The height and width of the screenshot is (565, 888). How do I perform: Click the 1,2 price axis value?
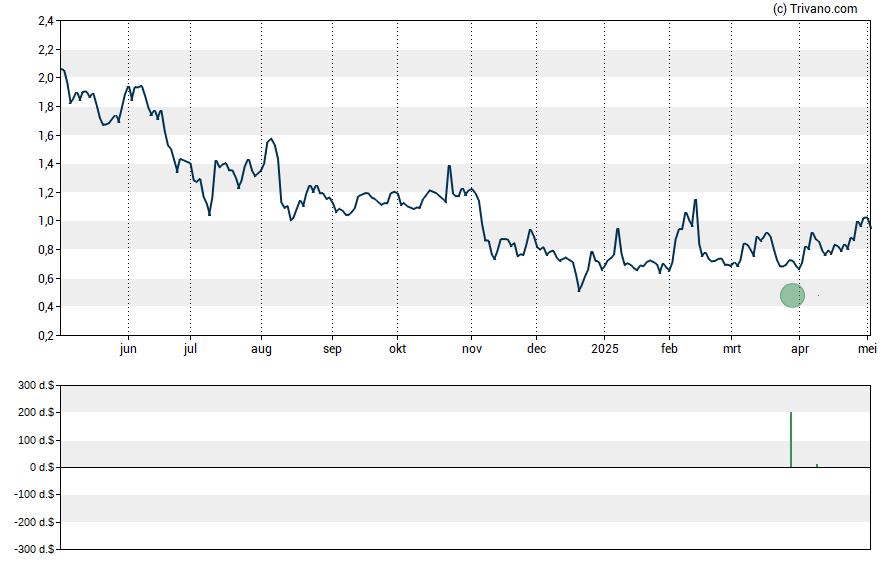[46, 192]
